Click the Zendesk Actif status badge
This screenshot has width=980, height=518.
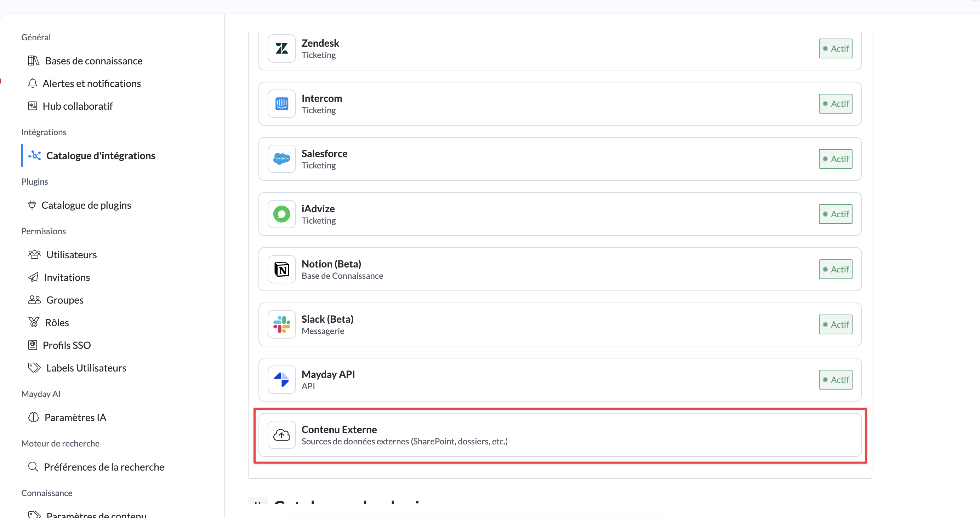(835, 48)
